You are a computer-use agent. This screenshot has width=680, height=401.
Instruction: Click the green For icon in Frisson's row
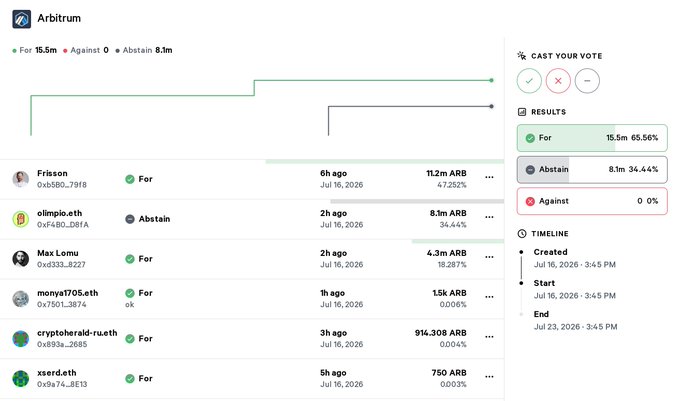[x=130, y=179]
